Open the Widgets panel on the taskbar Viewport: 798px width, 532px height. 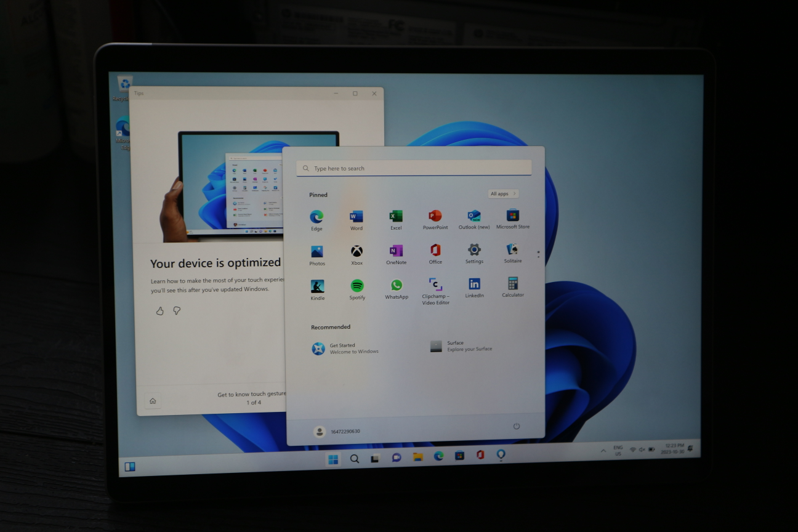coord(130,467)
